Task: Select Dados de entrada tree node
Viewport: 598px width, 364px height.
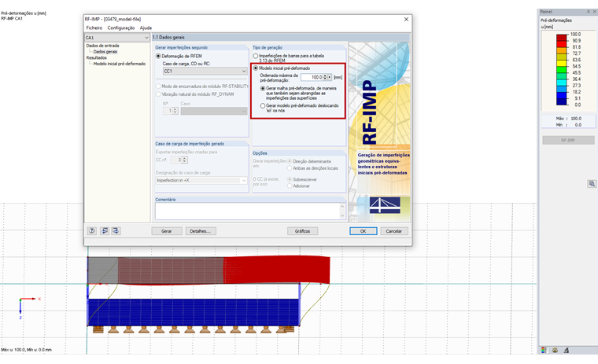Action: point(102,46)
